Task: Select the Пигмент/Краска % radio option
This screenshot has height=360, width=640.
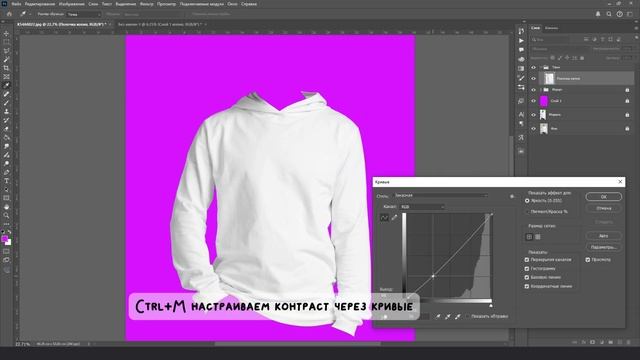Action: point(527,212)
